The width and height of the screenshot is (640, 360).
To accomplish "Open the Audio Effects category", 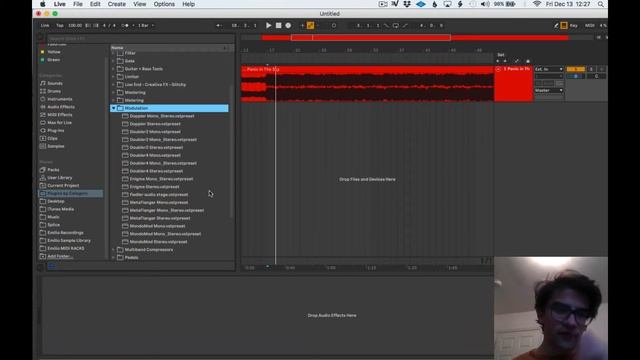I will point(61,107).
